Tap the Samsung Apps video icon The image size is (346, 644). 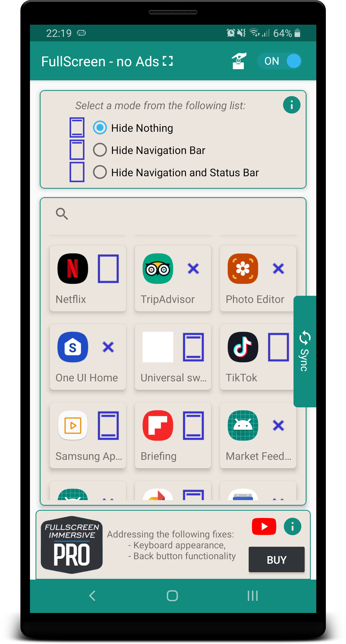(x=73, y=425)
